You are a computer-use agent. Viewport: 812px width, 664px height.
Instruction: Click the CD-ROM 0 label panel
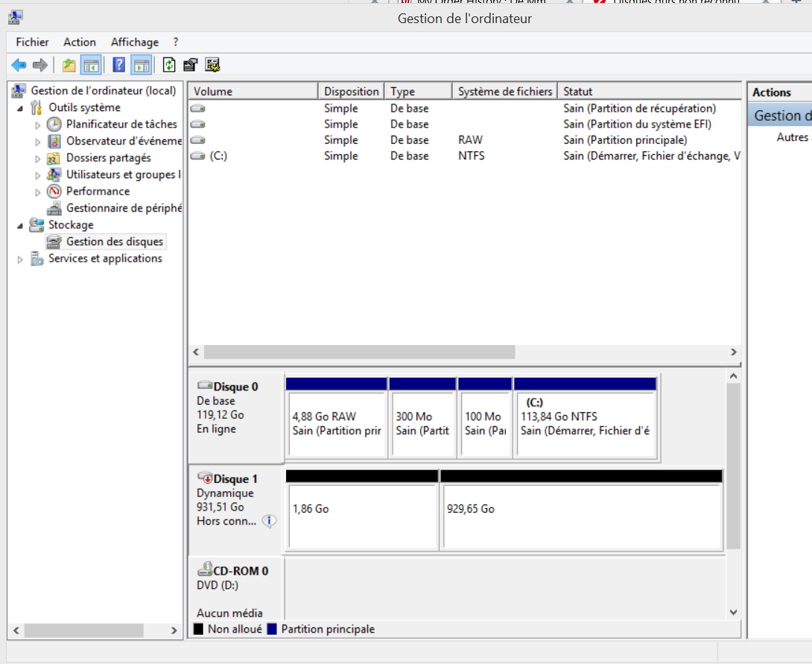[x=235, y=589]
